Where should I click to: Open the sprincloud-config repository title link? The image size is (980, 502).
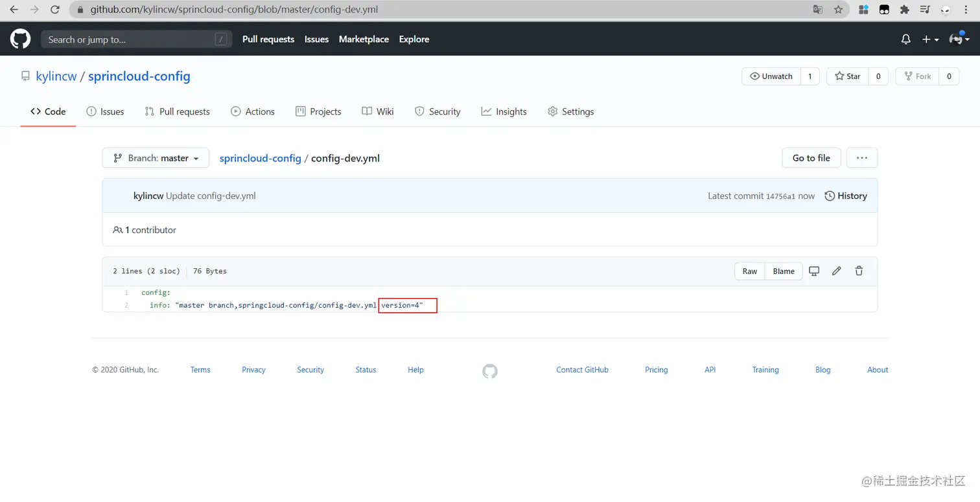(139, 76)
